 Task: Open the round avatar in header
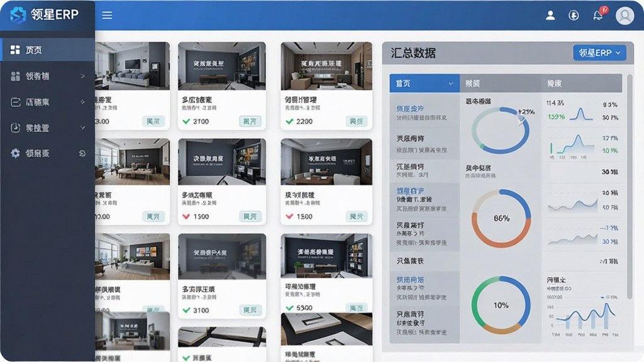625,16
